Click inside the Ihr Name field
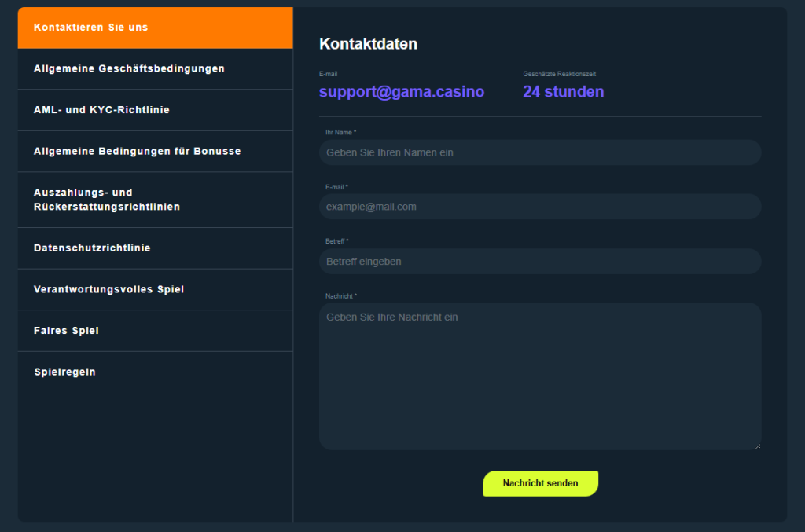Screen dimensions: 805x532 (x=540, y=152)
